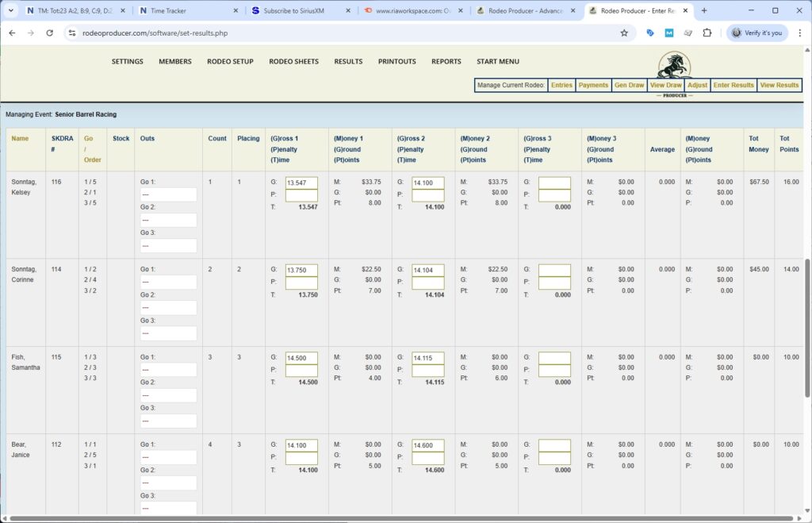Click the View Draw button
This screenshot has height=523, width=812.
(666, 85)
